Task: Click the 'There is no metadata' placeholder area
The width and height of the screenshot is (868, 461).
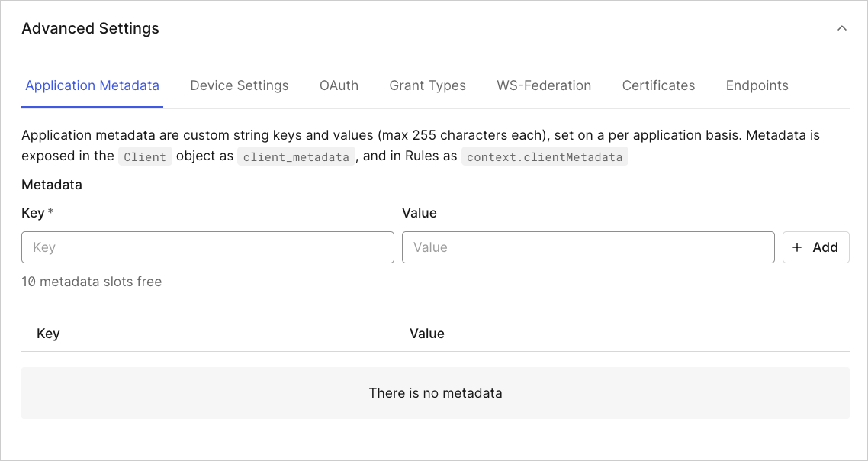Action: [436, 393]
